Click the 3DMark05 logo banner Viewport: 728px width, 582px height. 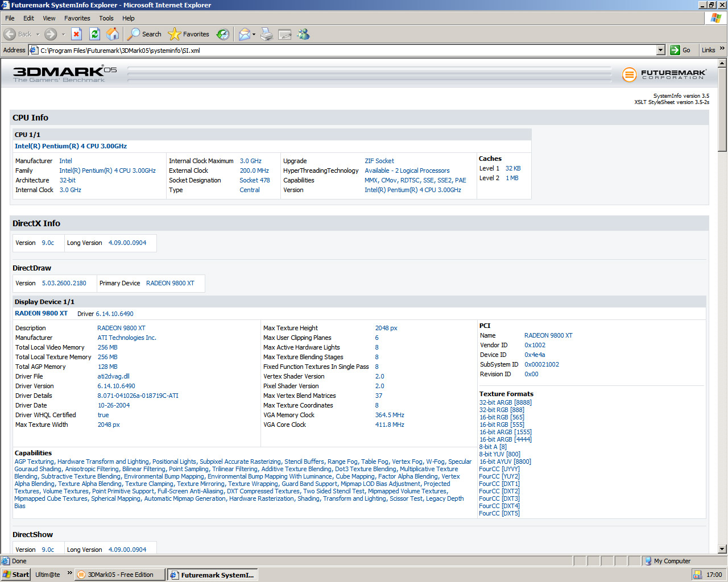click(x=65, y=74)
